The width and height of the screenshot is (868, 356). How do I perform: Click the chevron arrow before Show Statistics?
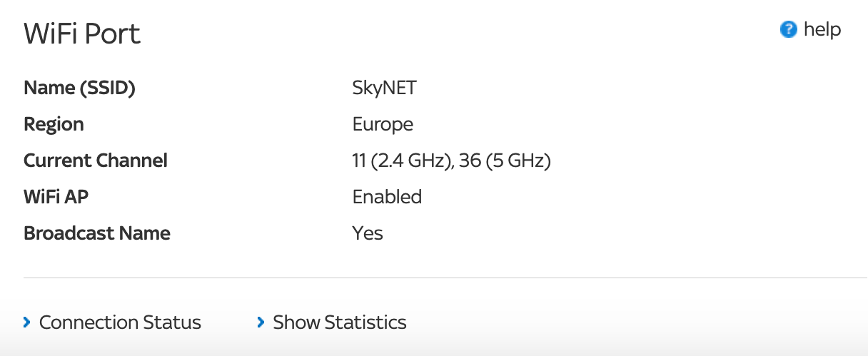click(261, 323)
